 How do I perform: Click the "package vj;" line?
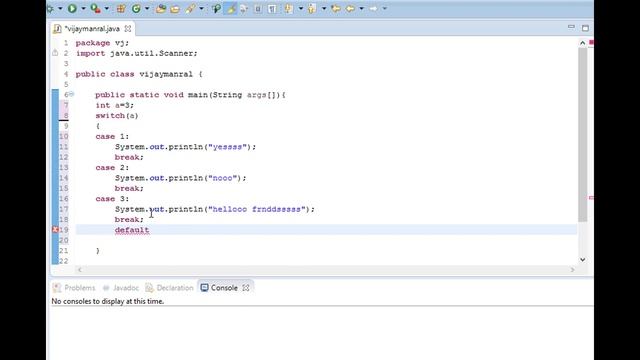point(102,43)
